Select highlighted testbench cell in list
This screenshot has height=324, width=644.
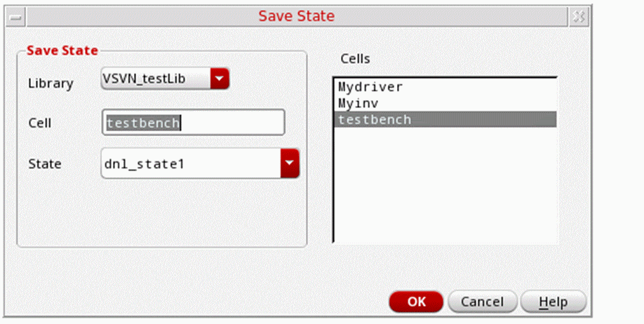(x=374, y=120)
